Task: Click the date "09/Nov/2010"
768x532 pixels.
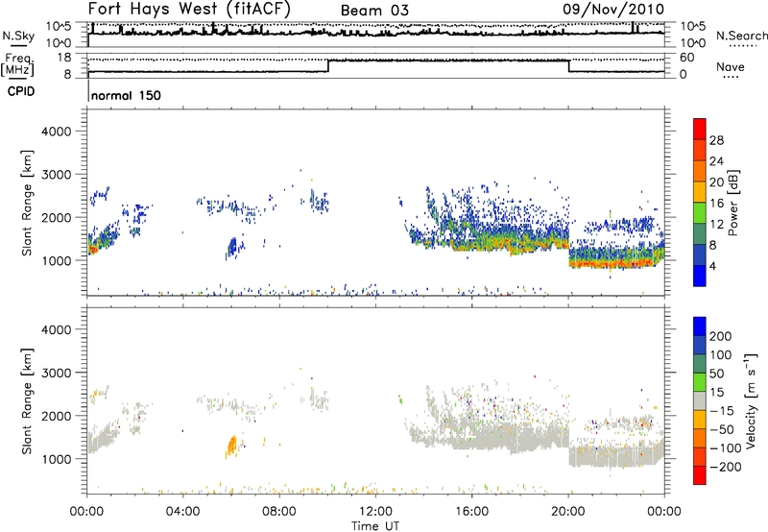Action: click(x=613, y=10)
